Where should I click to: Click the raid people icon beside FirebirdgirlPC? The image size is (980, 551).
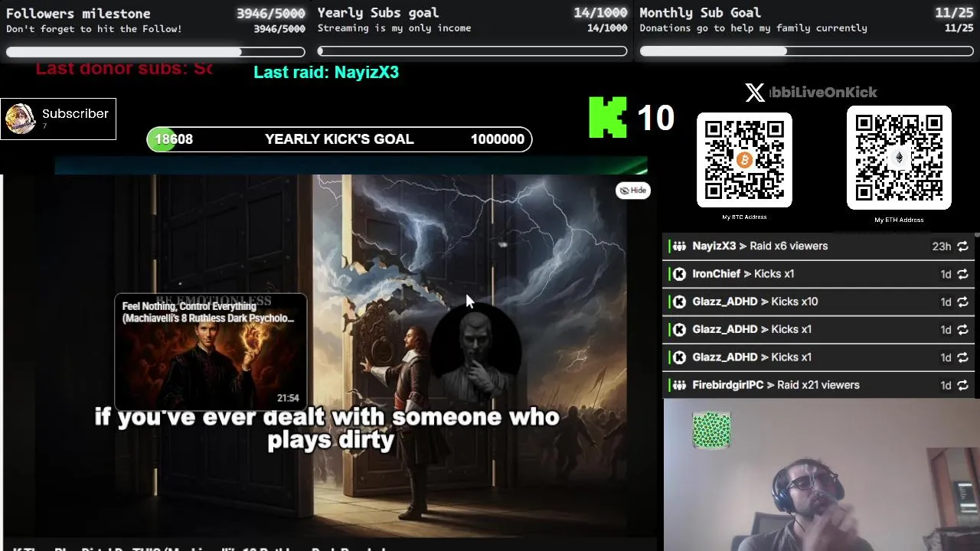pyautogui.click(x=679, y=386)
